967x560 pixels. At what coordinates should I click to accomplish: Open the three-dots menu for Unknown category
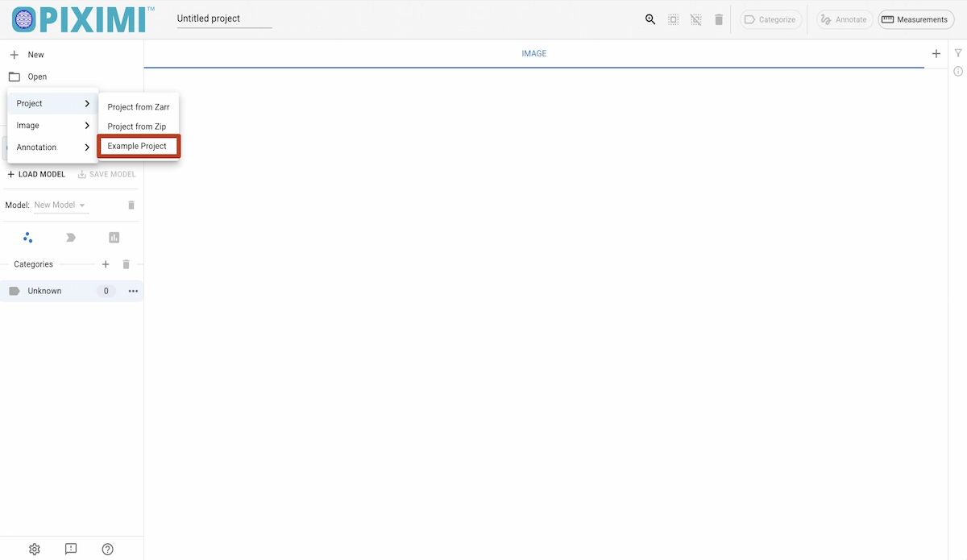click(x=133, y=291)
